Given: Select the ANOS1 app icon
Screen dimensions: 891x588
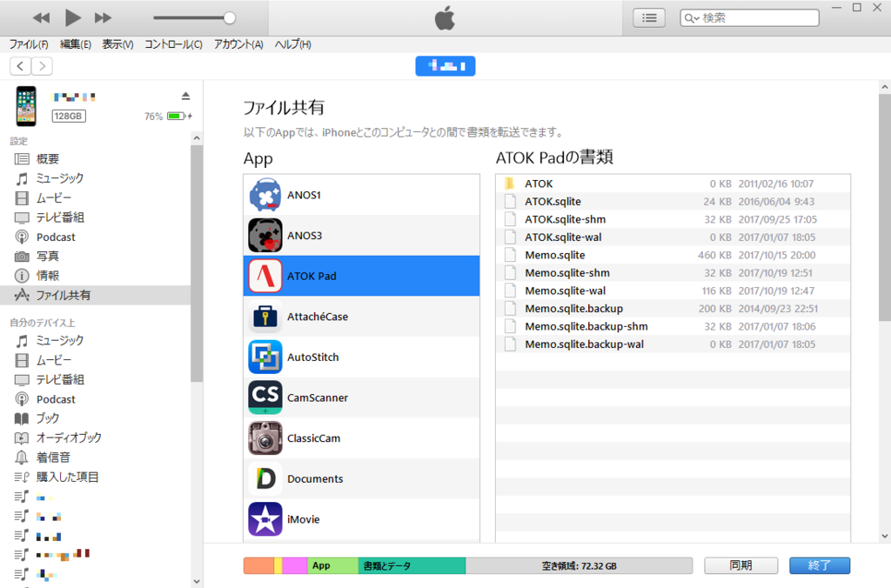Looking at the screenshot, I should point(265,195).
